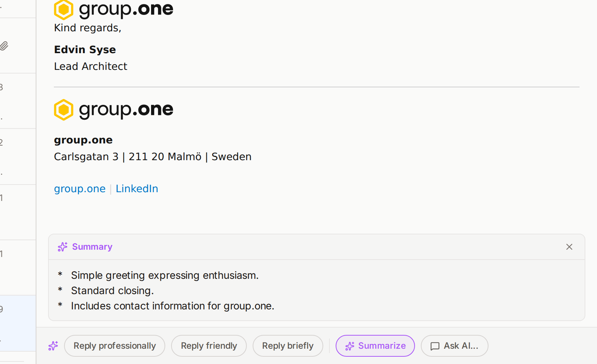
Task: Click the Lead Architect job title text
Action: coord(91,66)
